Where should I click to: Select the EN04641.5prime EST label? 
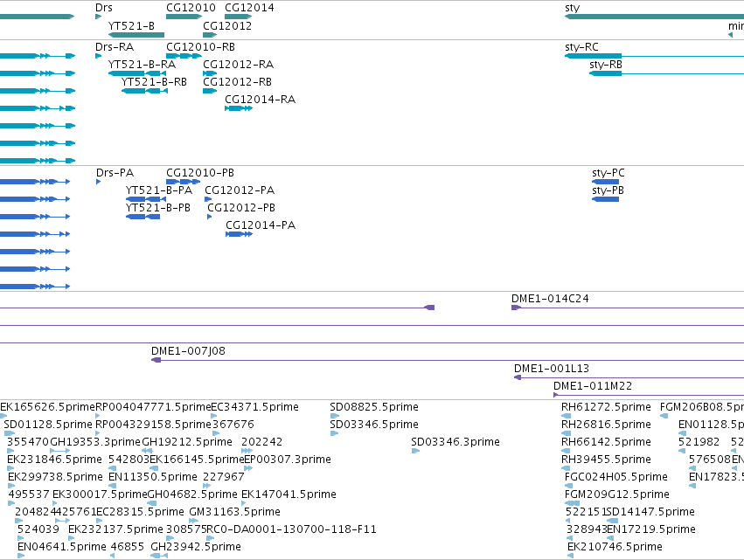(62, 547)
